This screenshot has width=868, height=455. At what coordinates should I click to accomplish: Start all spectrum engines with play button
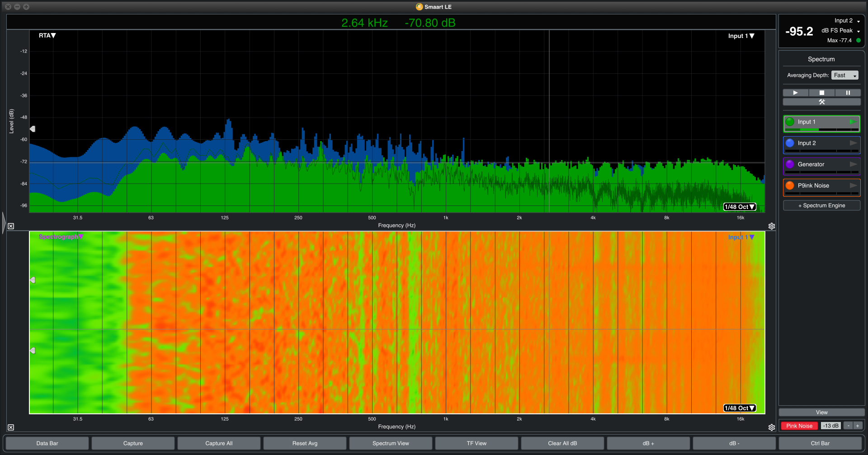click(796, 93)
